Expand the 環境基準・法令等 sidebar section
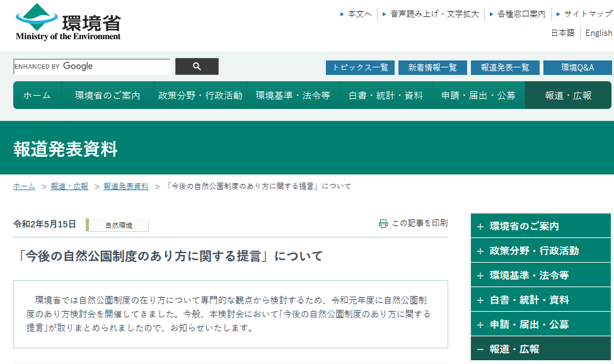 click(540, 275)
